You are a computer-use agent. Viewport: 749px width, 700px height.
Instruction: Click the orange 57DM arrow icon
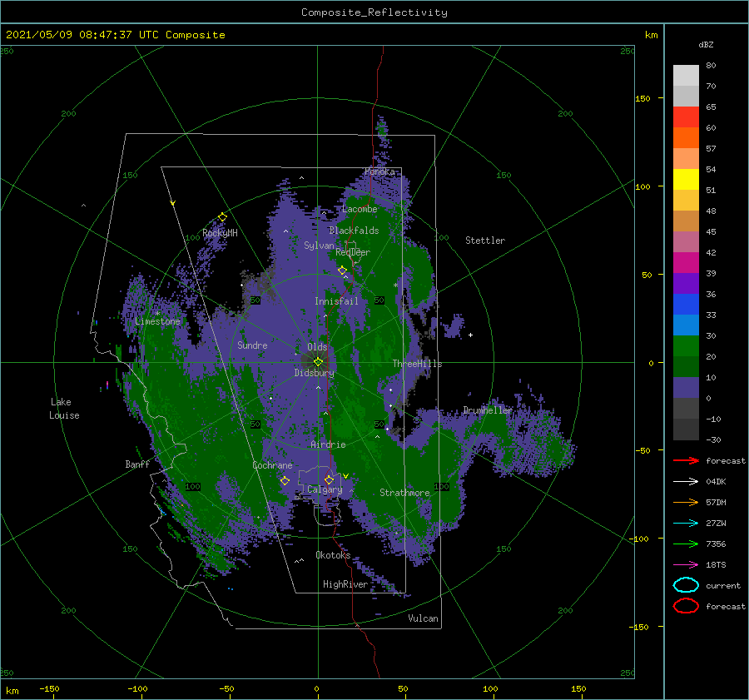(686, 502)
